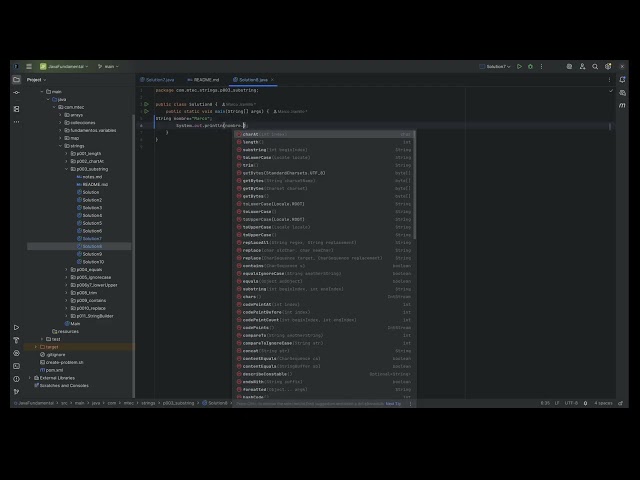Click the completion list scrollbar
640x480 pixels.
[x=415, y=186]
